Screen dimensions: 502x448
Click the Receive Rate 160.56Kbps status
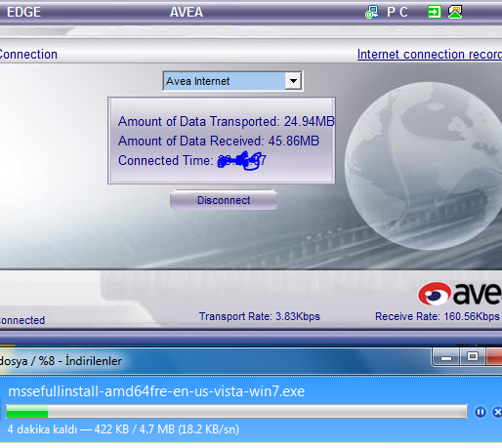[438, 316]
